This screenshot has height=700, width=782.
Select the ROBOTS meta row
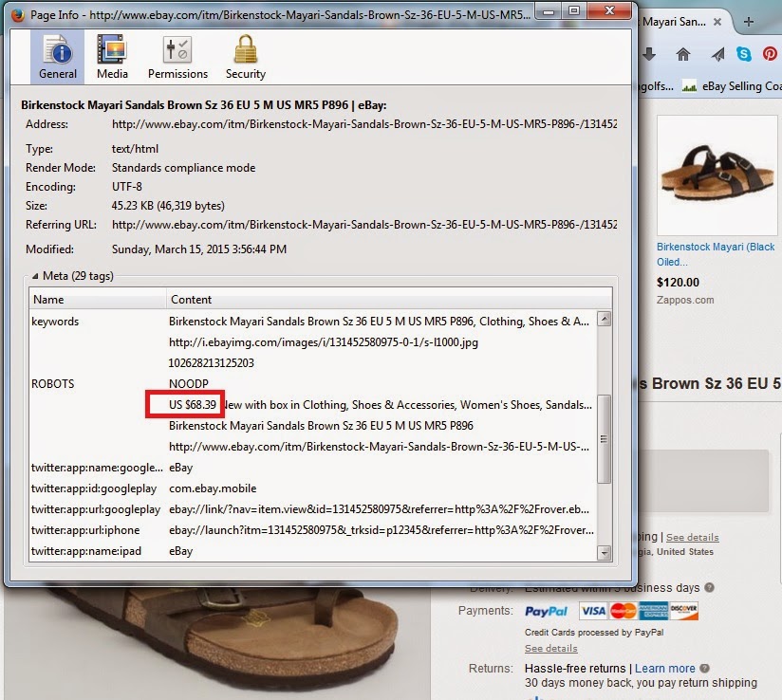coord(312,384)
